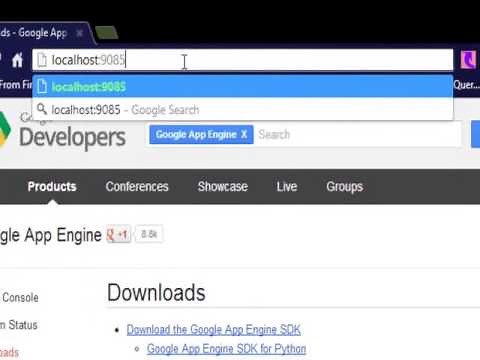This screenshot has height=360, width=480.
Task: Click the Console sidebar link
Action: coord(20,297)
